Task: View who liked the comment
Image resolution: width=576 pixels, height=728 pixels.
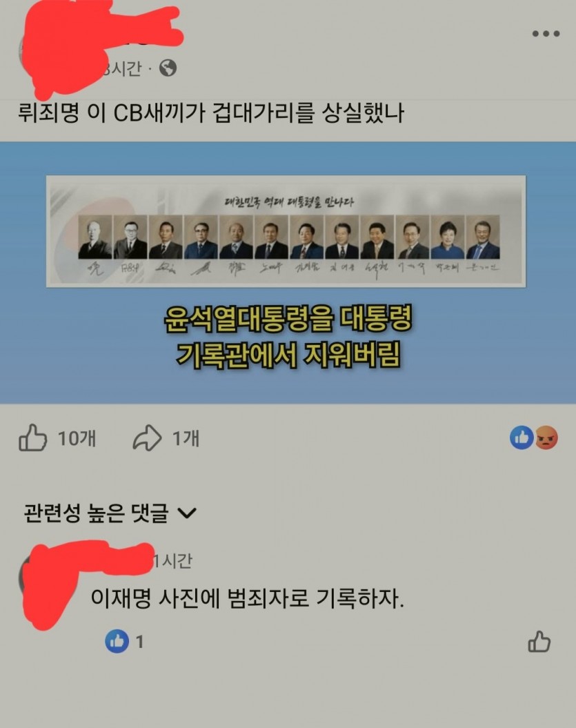Action: 124,642
